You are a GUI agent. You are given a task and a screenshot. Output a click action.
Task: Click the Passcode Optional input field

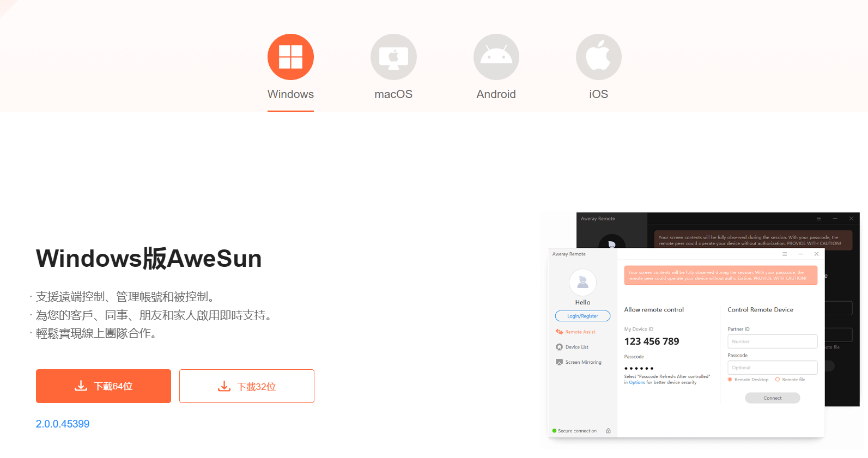[x=772, y=368]
